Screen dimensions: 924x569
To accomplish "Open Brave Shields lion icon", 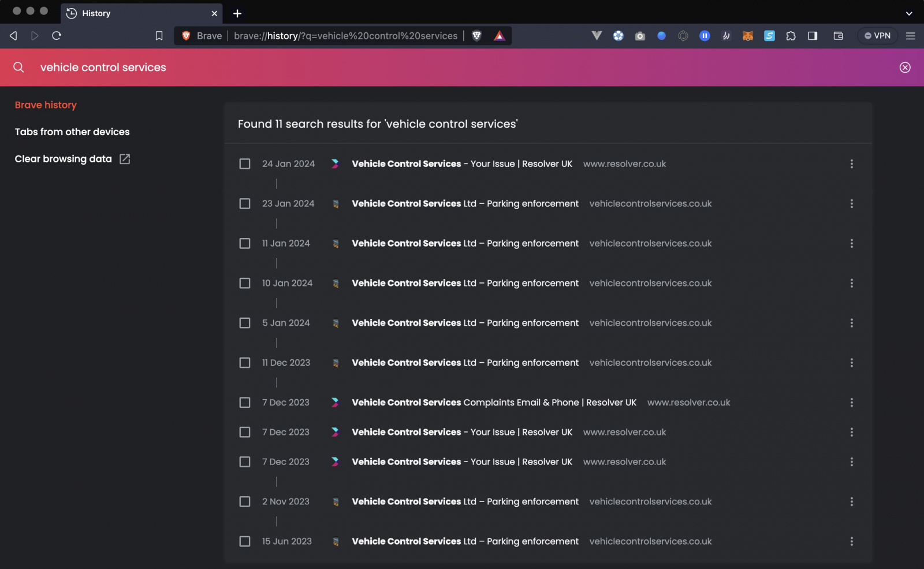I will (x=477, y=36).
